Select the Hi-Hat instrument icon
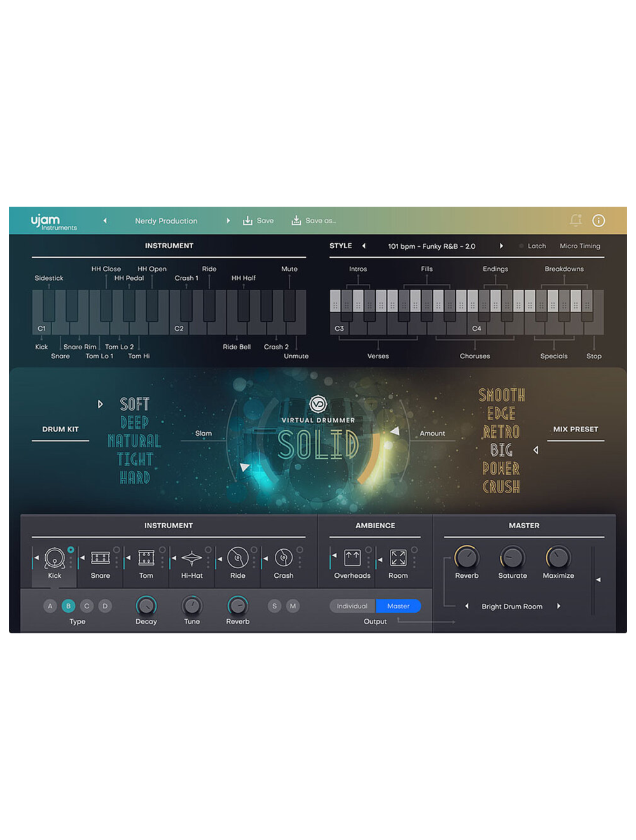The height and width of the screenshot is (840, 636). click(191, 559)
